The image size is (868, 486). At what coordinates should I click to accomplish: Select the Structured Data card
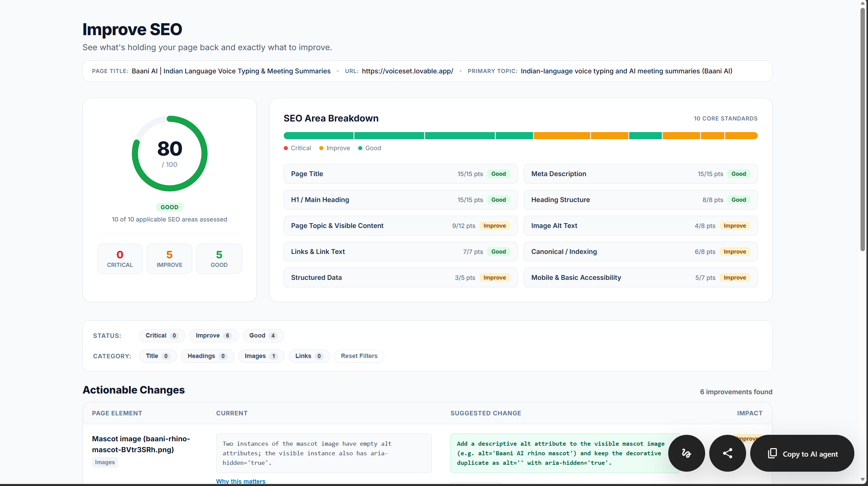point(401,277)
